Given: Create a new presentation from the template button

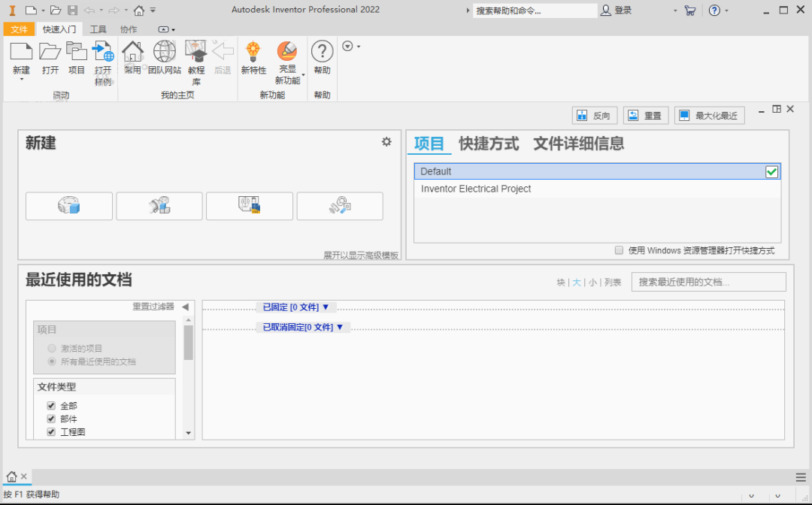Looking at the screenshot, I should [340, 206].
